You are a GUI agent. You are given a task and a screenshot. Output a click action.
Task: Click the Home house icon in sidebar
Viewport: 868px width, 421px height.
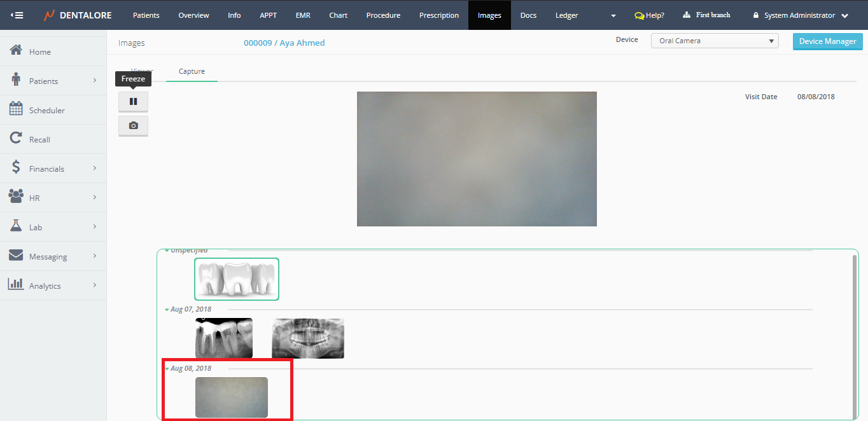pos(16,51)
